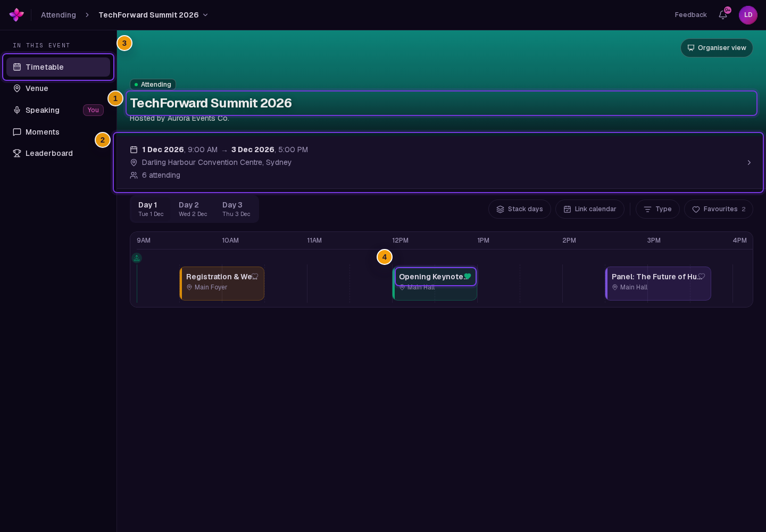Click the pink flower app logo
Screen dimensions: 766x532
click(16, 15)
